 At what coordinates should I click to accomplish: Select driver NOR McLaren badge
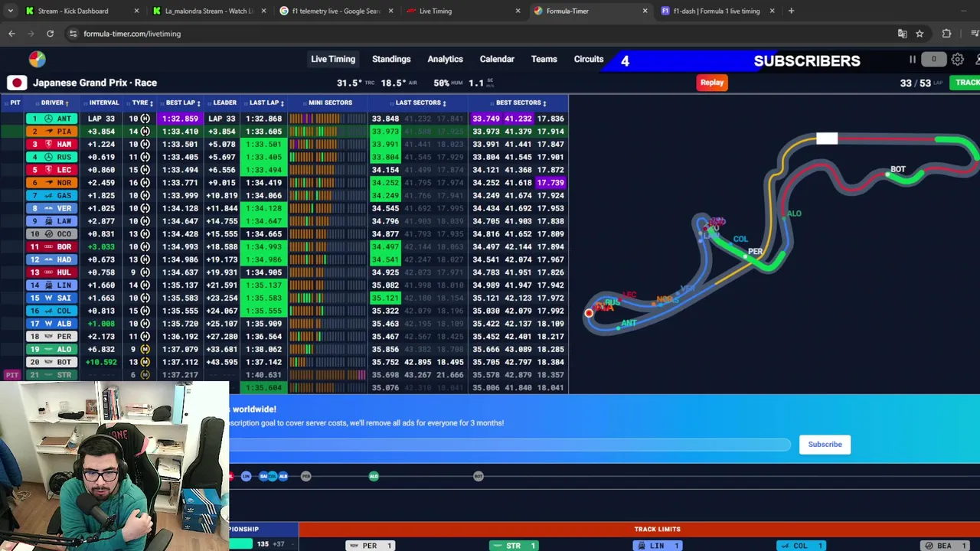51,183
